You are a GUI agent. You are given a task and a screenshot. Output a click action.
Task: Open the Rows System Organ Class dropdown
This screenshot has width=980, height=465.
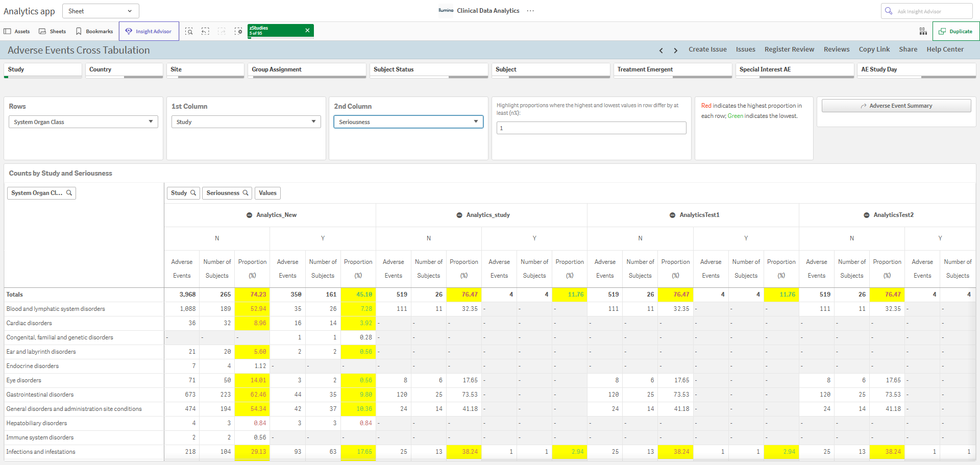(83, 121)
